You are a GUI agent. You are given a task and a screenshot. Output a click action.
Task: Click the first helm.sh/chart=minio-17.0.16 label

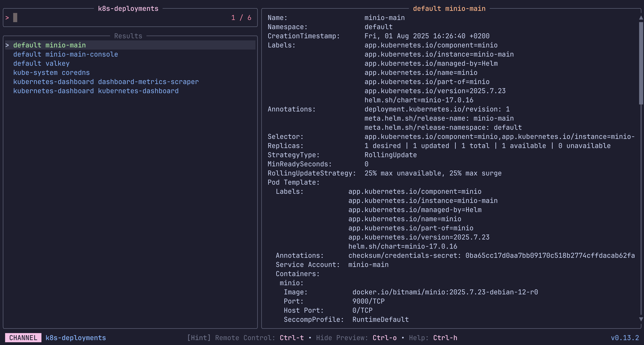(419, 100)
